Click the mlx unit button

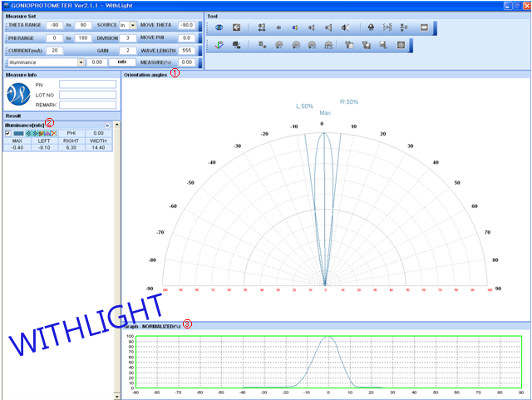pyautogui.click(x=121, y=62)
